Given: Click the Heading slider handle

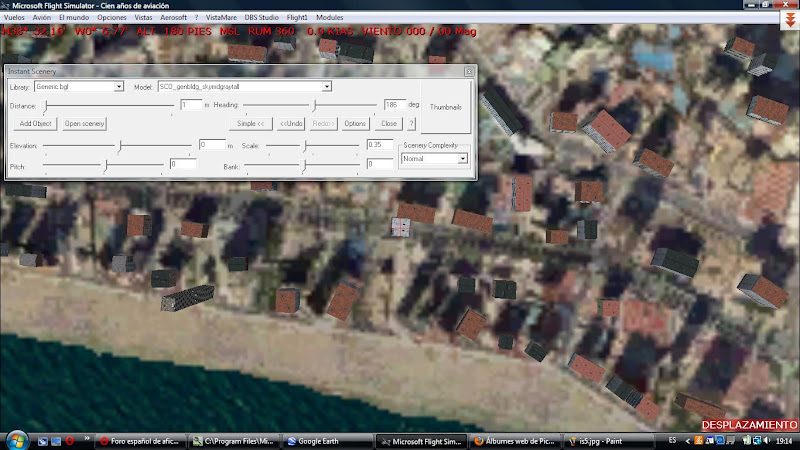Looking at the screenshot, I should [x=315, y=105].
